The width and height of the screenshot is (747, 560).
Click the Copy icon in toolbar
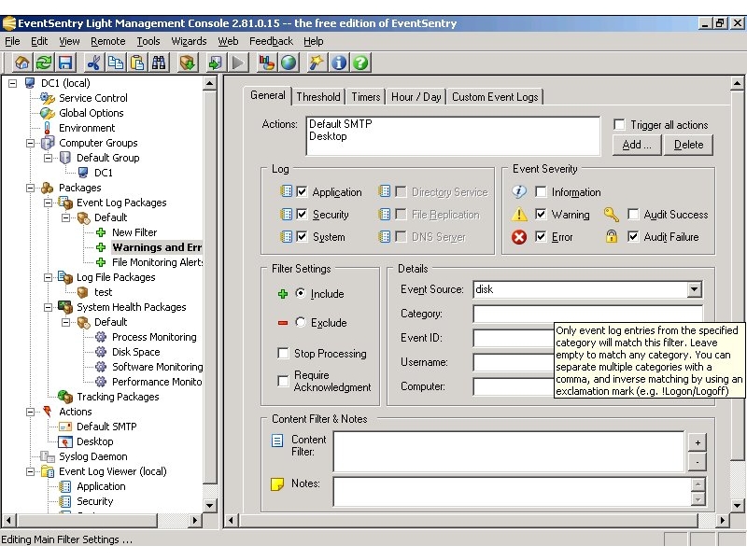tap(115, 63)
